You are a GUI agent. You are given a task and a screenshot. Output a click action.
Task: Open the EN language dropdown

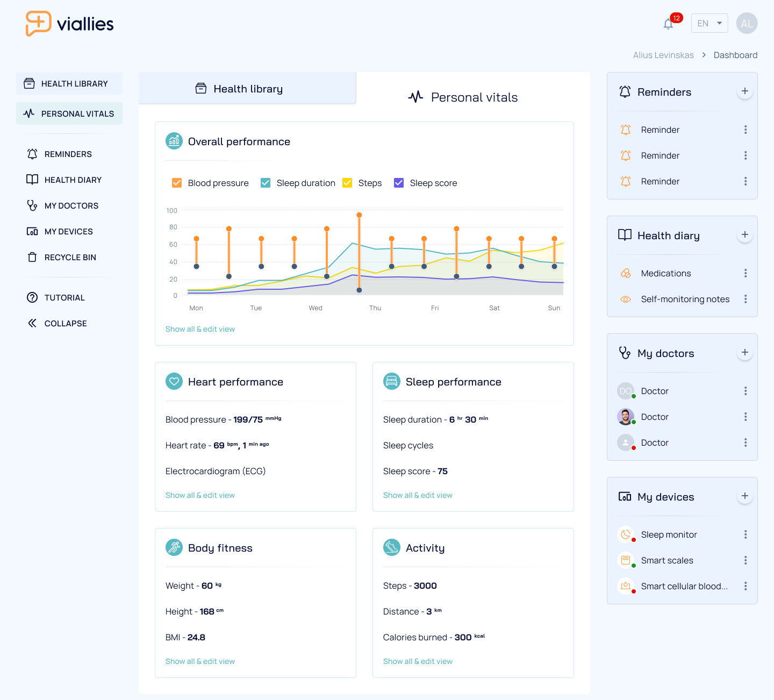coord(709,23)
